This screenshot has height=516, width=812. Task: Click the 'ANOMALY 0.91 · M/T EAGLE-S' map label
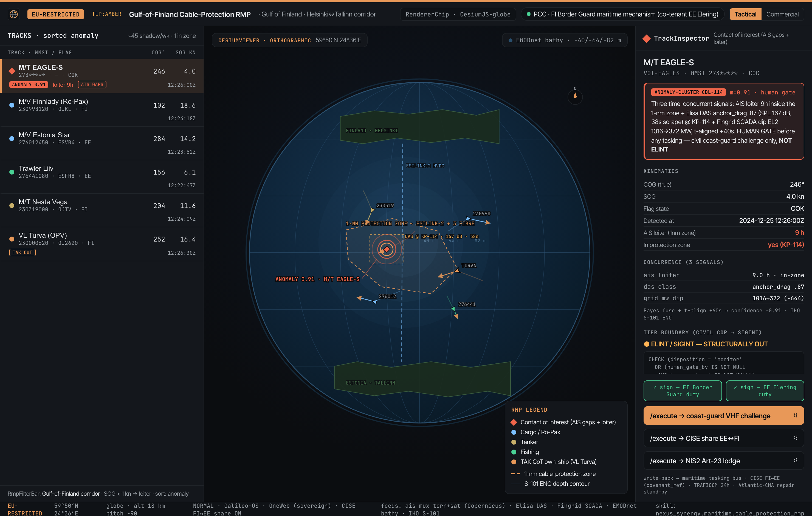click(317, 279)
